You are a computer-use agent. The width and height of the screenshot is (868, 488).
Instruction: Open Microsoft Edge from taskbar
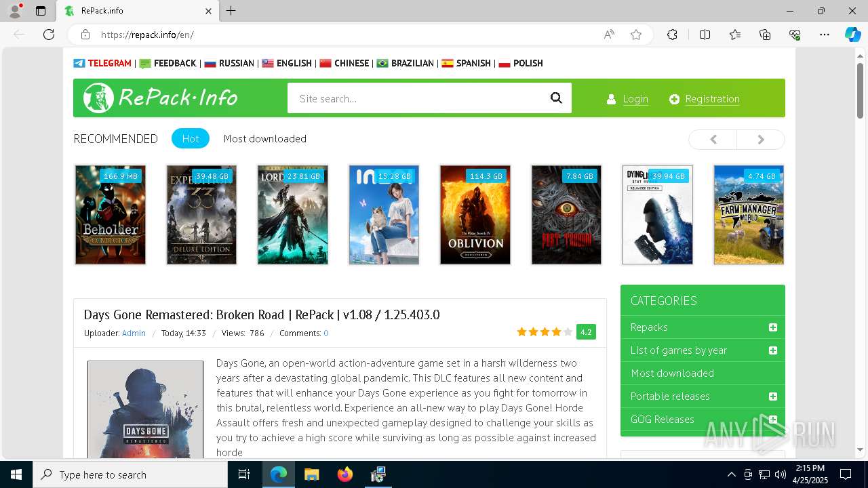(279, 474)
